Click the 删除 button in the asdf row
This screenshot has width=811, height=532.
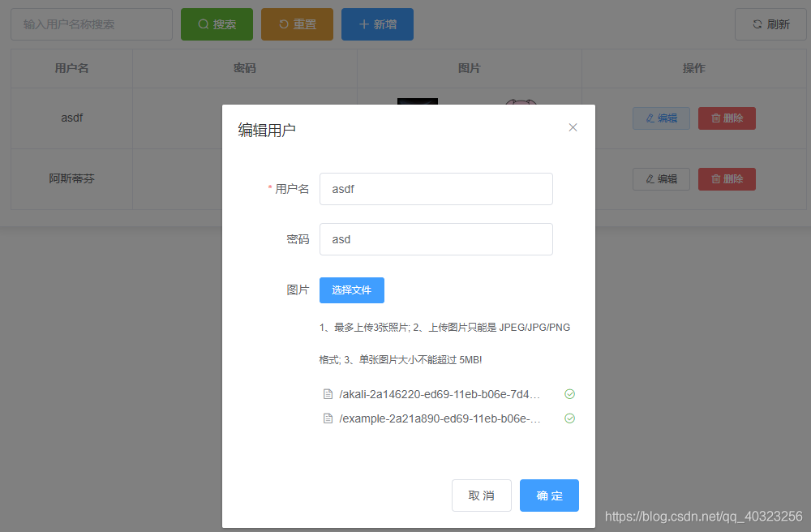(727, 118)
